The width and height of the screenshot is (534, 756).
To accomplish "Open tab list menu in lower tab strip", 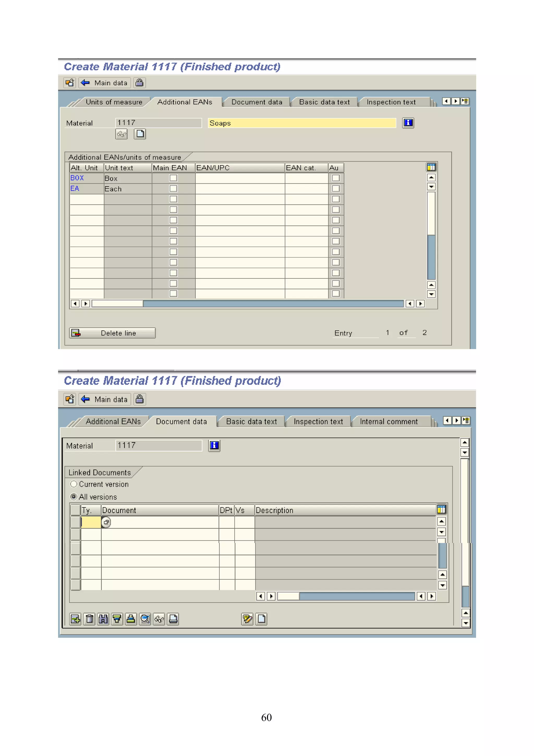I will coord(466,421).
